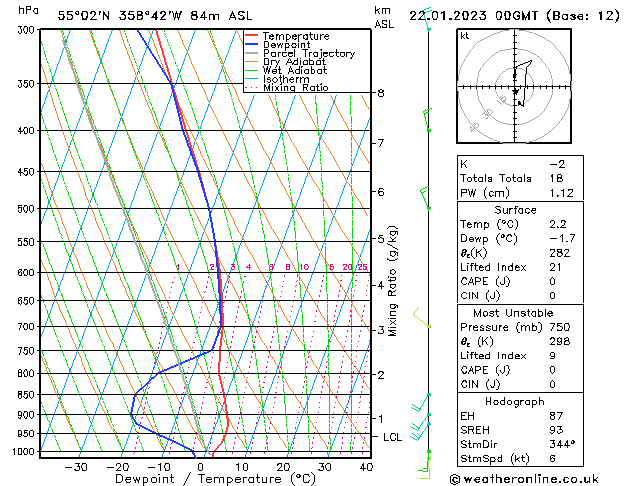This screenshot has width=629, height=486.
Task: Select the magenta mixing ratio value 10
Action: click(x=304, y=267)
